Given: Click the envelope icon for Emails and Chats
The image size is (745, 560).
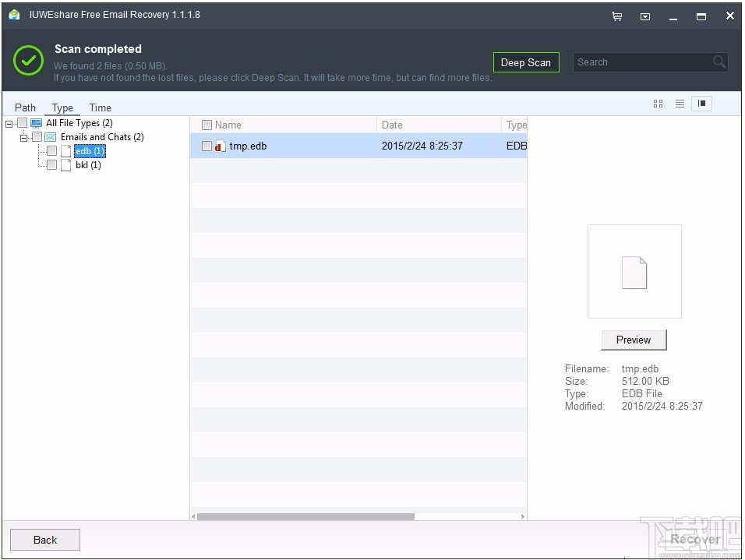Looking at the screenshot, I should pos(51,137).
